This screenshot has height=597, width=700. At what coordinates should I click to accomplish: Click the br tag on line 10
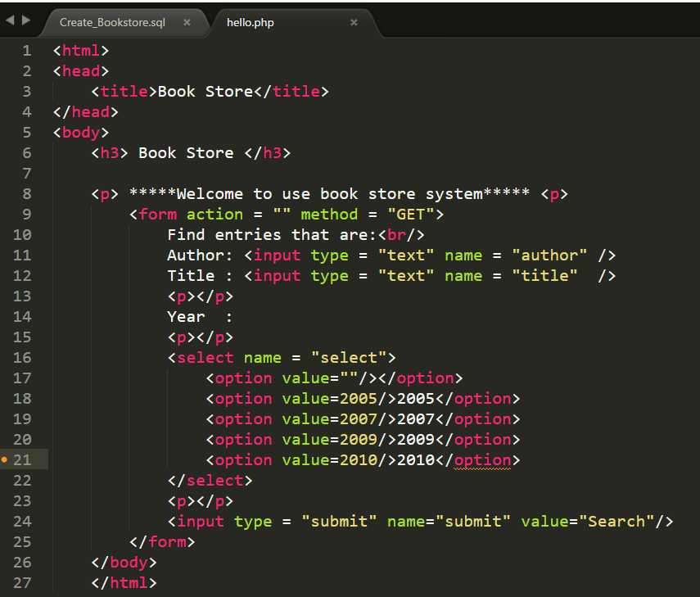pyautogui.click(x=401, y=235)
